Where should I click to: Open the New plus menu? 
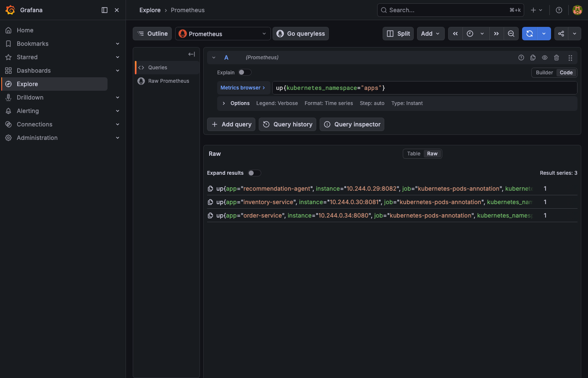536,10
